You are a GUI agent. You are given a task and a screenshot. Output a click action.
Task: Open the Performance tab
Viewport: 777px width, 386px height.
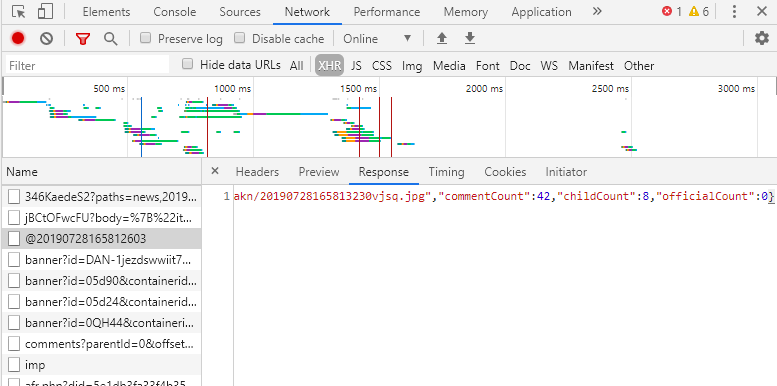[387, 12]
